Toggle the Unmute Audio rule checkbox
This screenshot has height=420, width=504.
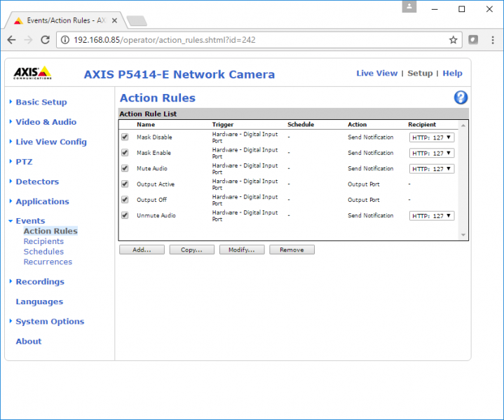point(125,215)
